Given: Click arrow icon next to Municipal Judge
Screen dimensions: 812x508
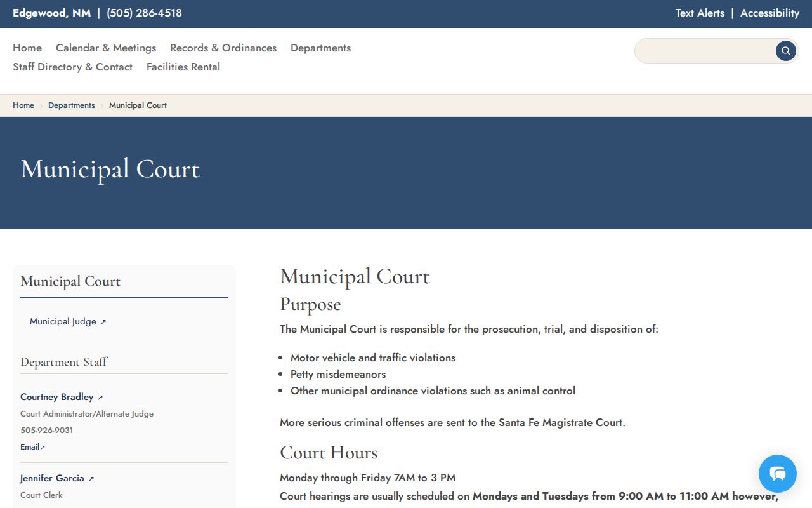Looking at the screenshot, I should click(x=103, y=322).
